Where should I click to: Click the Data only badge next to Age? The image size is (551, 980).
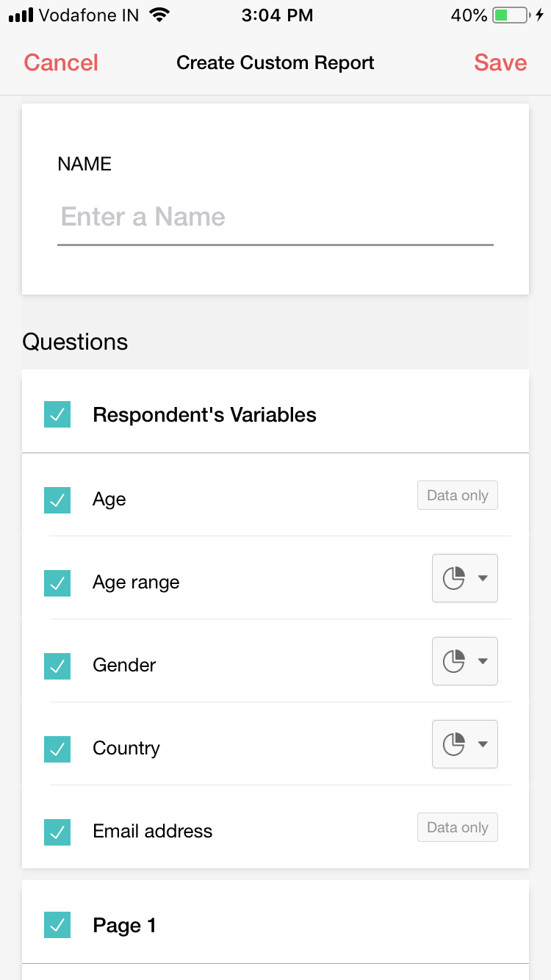click(457, 495)
